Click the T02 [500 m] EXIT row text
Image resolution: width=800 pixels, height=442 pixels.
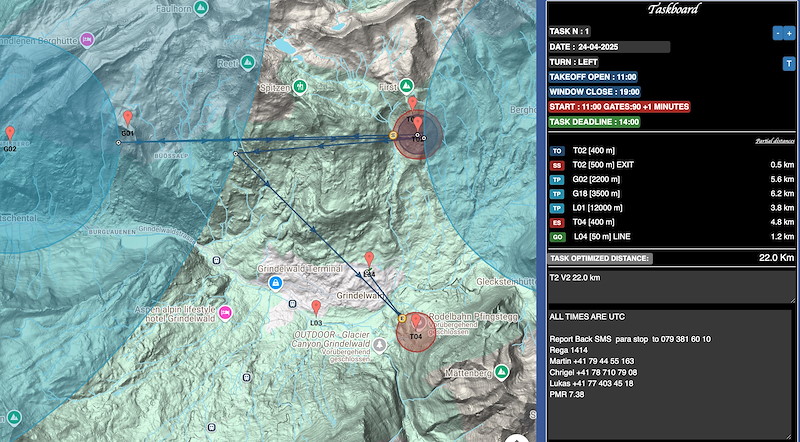tap(603, 165)
